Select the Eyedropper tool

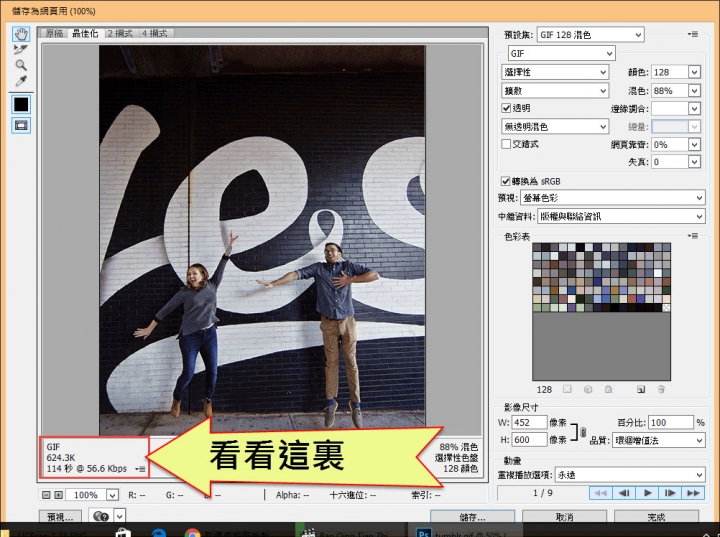21,81
